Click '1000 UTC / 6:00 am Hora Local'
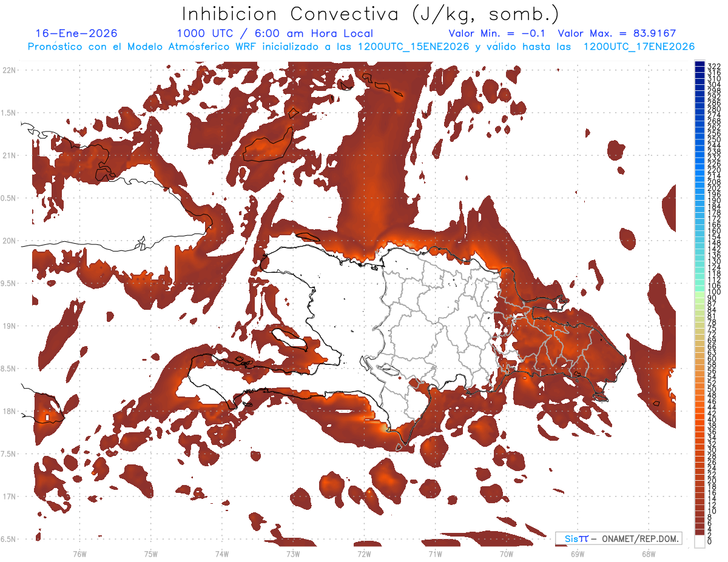 click(x=275, y=33)
